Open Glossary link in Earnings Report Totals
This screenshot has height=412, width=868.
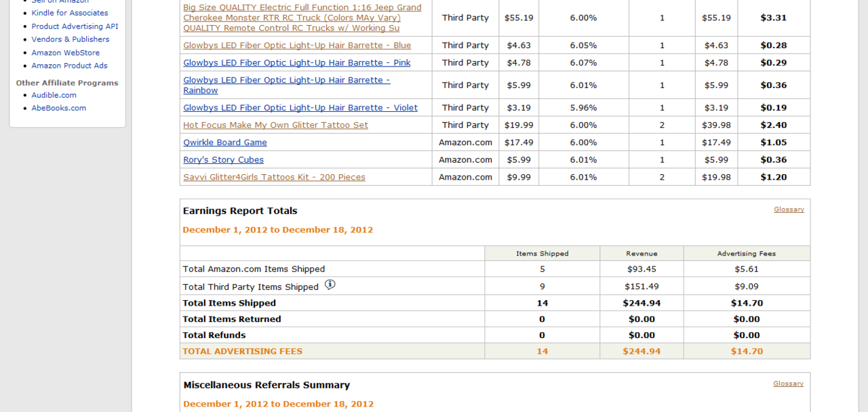789,209
